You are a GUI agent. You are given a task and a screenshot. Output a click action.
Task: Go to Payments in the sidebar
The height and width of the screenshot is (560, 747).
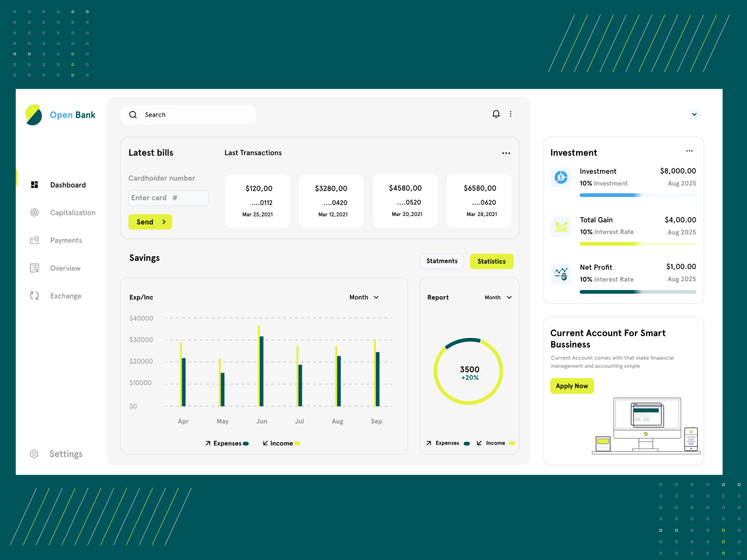[x=66, y=240]
